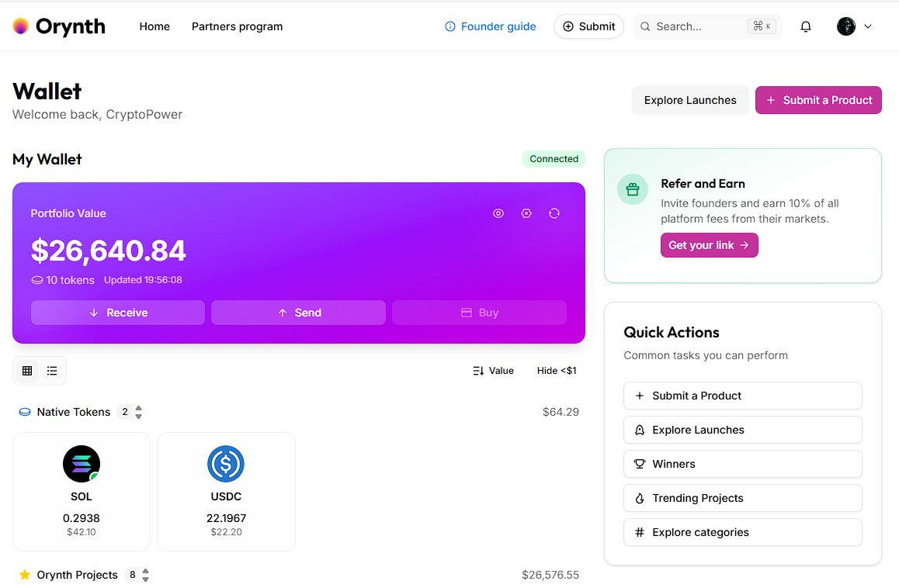This screenshot has height=588, width=899.
Task: Click the Connected status badge
Action: click(554, 159)
